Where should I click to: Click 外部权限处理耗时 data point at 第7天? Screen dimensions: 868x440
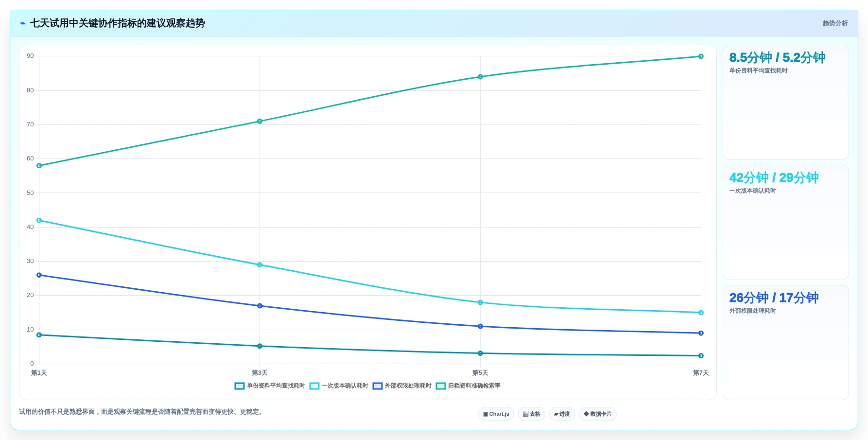701,333
